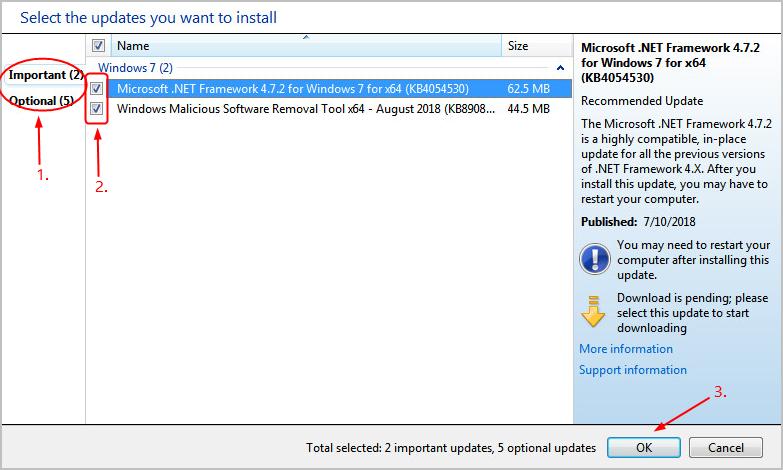Open the Support information link

coord(632,370)
